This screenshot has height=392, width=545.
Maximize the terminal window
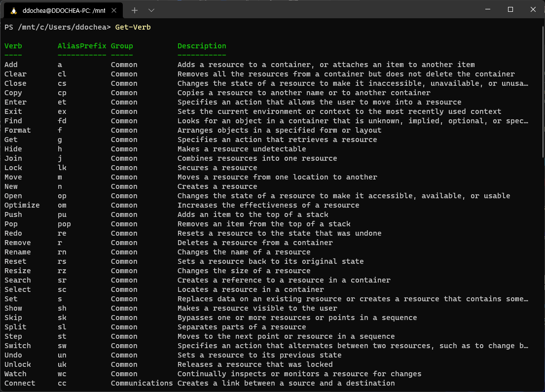(510, 9)
